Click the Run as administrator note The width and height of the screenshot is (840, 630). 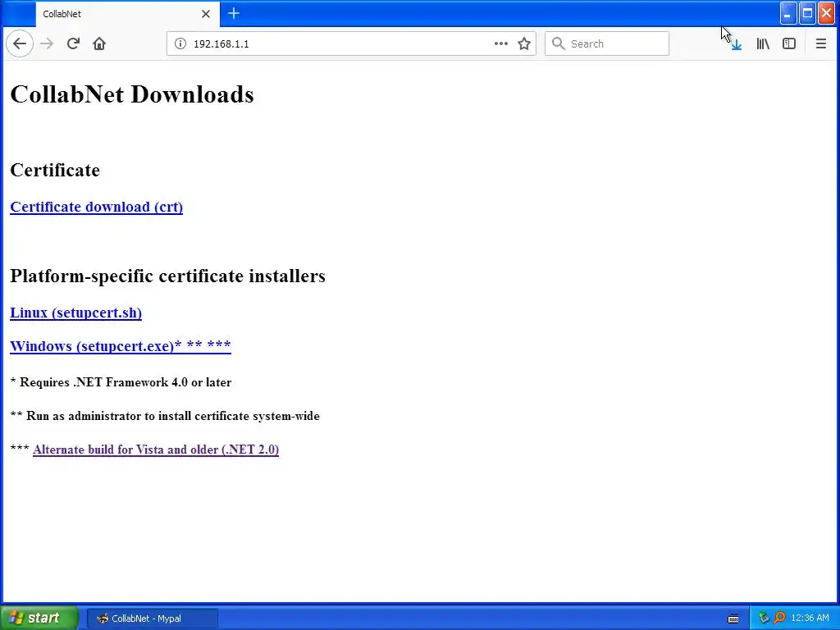(165, 416)
